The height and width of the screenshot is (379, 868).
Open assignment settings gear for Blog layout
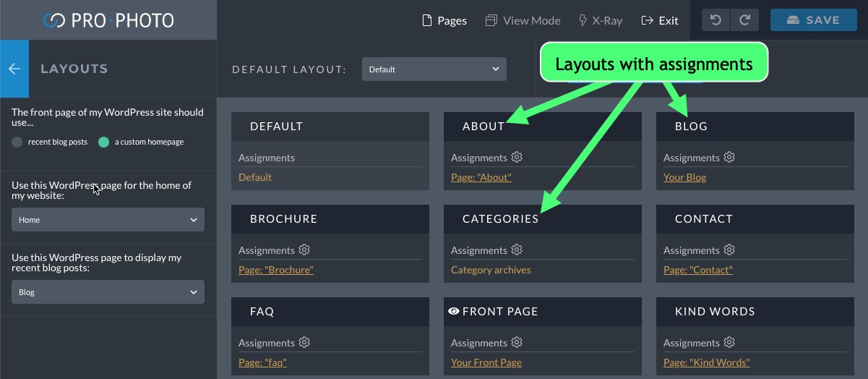pyautogui.click(x=729, y=157)
